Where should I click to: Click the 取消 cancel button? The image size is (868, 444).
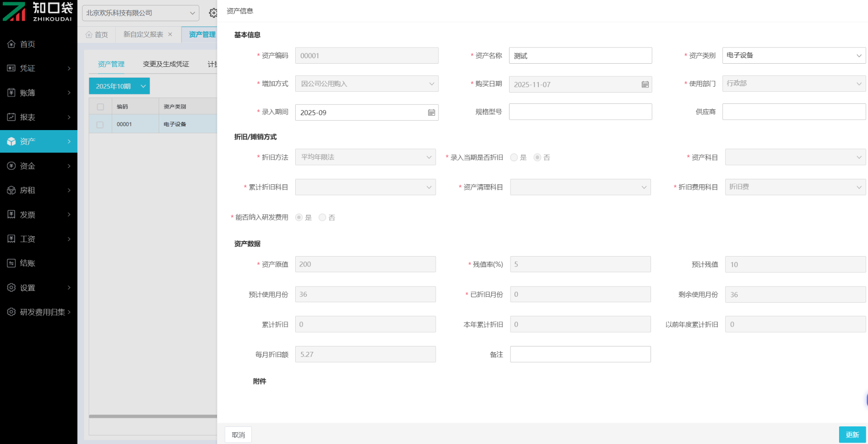click(238, 435)
